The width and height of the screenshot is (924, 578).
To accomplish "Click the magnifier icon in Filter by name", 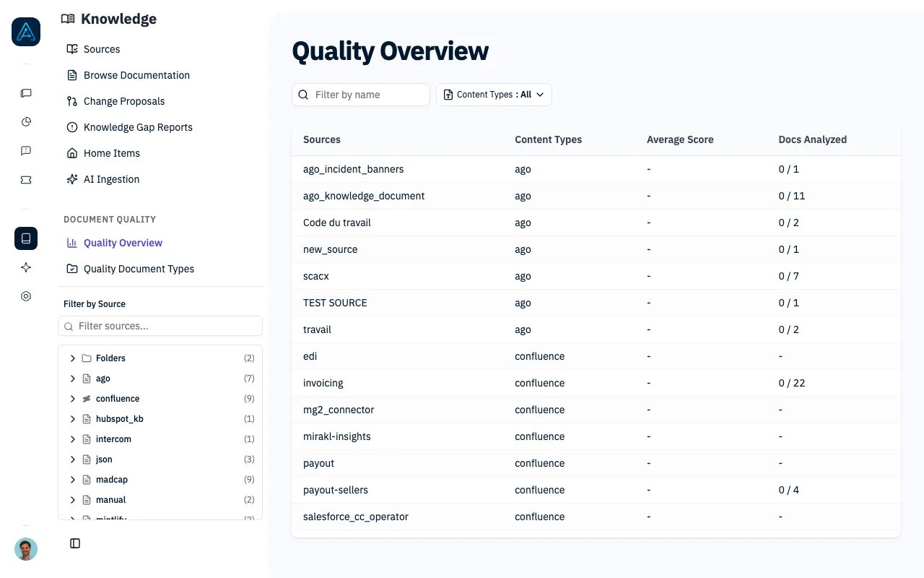I will click(x=304, y=95).
